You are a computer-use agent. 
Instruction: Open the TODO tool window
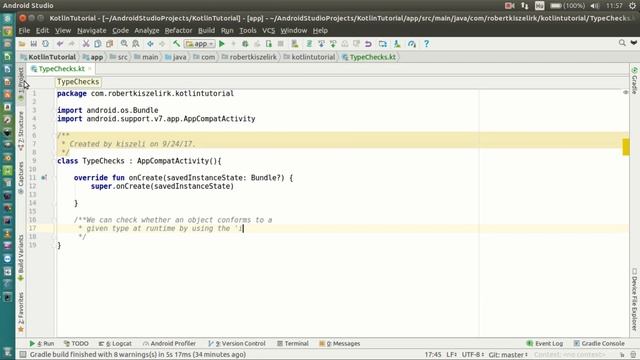tap(76, 344)
